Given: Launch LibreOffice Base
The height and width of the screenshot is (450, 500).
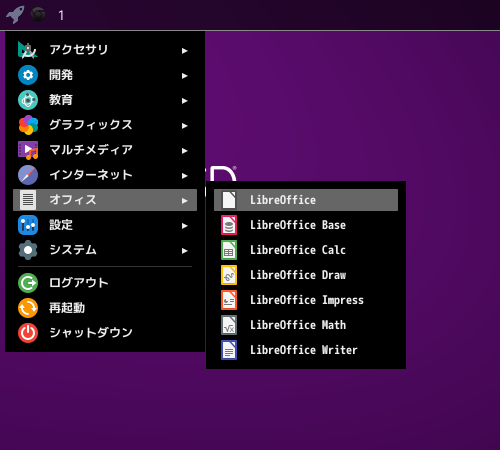Looking at the screenshot, I should (306, 225).
